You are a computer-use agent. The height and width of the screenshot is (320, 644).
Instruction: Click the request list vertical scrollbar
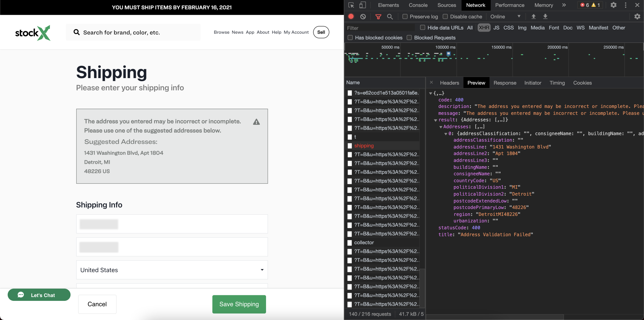(422, 288)
